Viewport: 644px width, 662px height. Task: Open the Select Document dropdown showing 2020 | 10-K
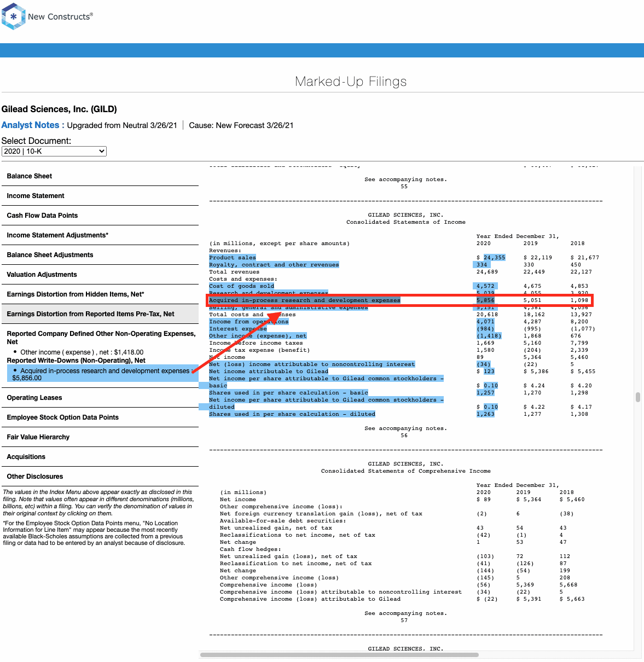point(54,151)
